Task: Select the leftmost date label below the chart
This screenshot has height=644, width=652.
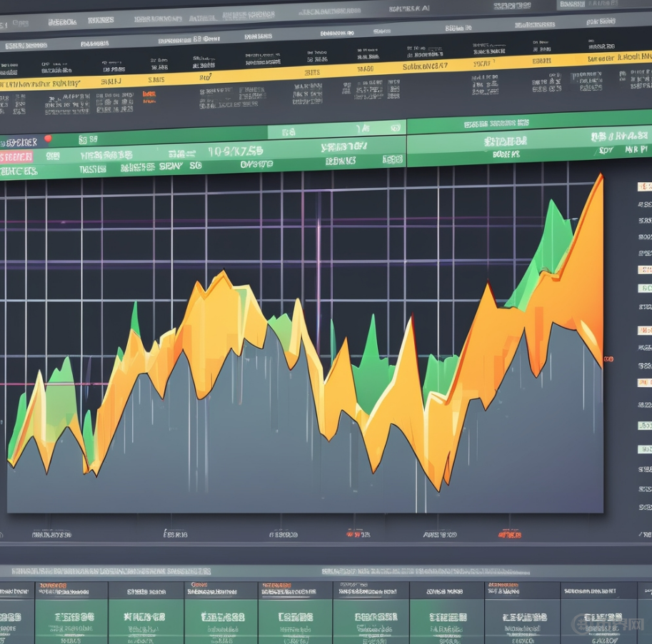Action: (51, 534)
